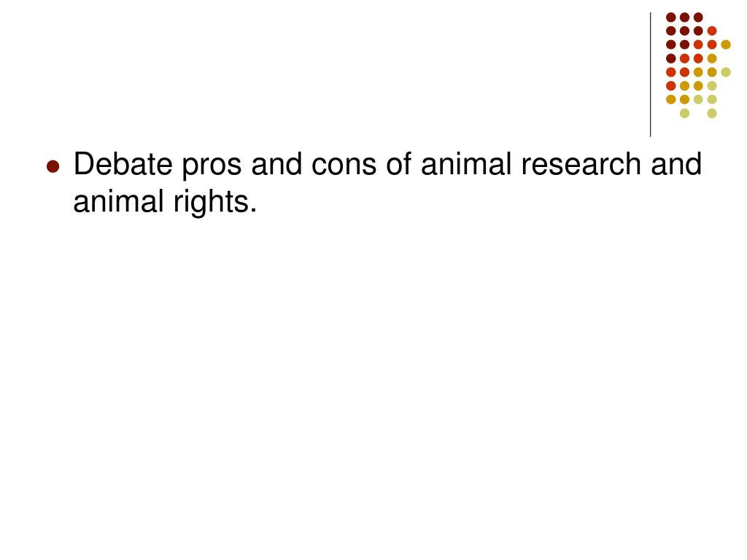Click the word "Debate" in the bullet text
Image resolution: width=747 pixels, height=560 pixels.
[x=123, y=164]
